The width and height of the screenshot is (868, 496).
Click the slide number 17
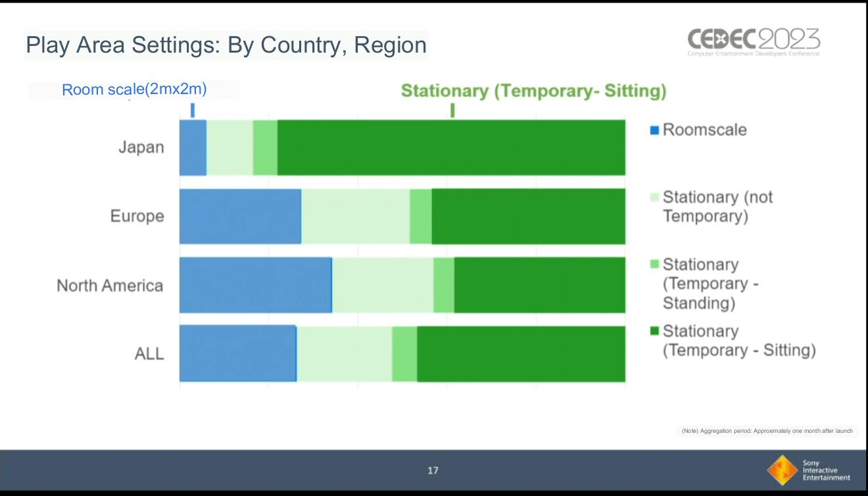click(433, 470)
